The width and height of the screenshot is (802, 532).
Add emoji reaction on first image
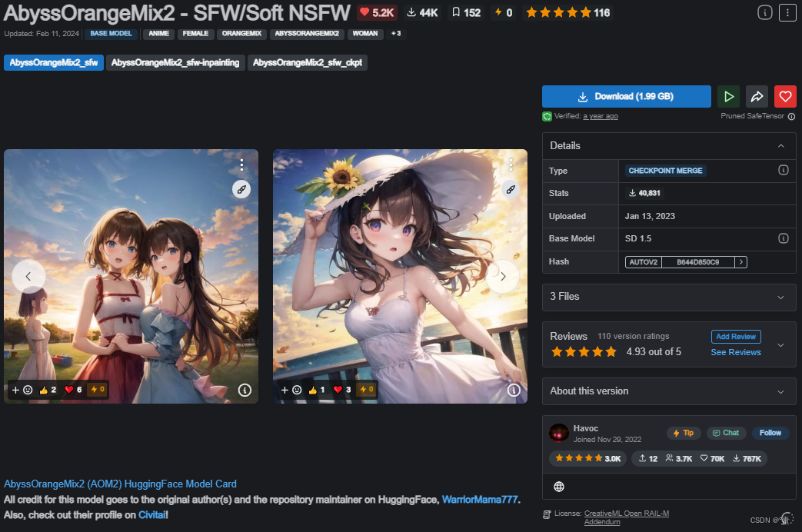click(x=22, y=390)
